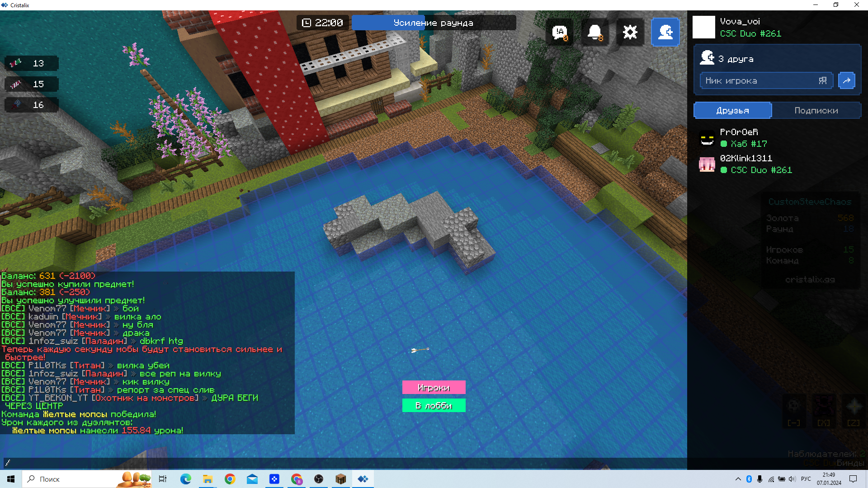Click the Windows taskbar search box
This screenshot has width=868, height=488.
point(86,479)
